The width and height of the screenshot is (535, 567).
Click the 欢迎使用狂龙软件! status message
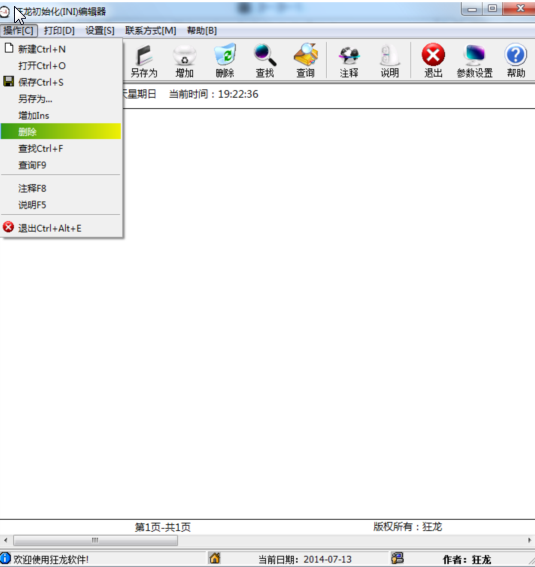point(51,559)
